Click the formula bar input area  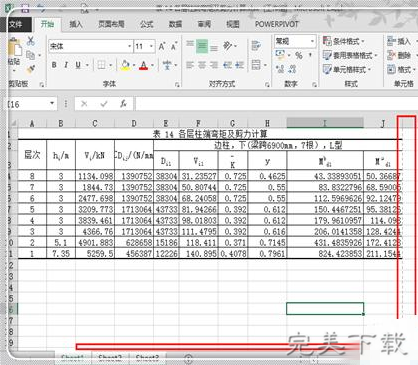(276, 104)
